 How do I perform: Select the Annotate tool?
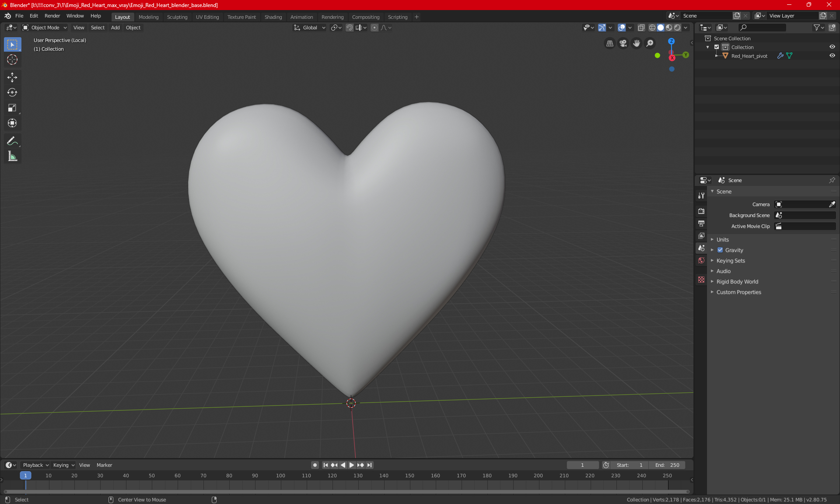pos(12,141)
